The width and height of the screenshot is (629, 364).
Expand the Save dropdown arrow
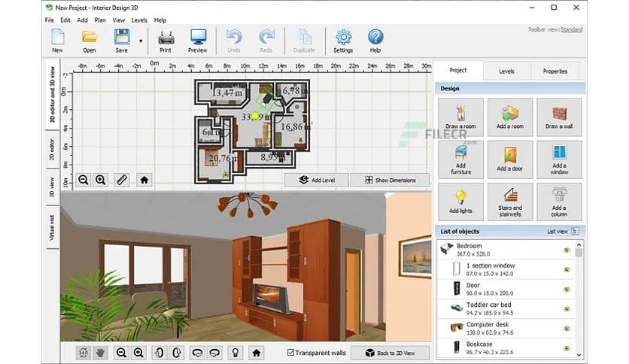141,41
